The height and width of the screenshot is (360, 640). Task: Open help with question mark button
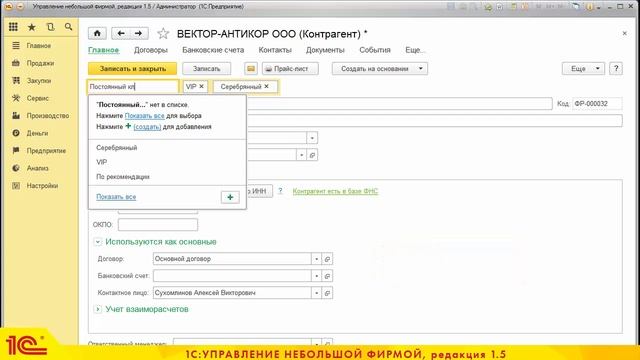616,69
